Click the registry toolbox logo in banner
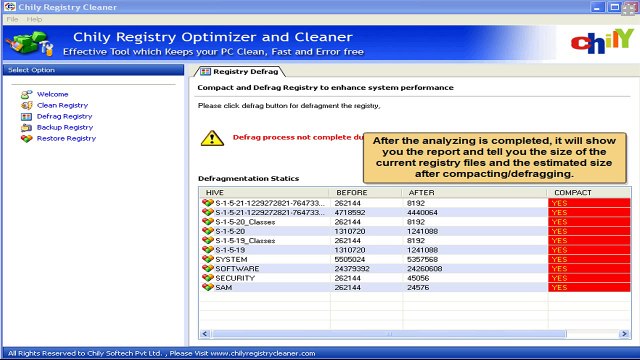Viewport: 640px width, 360px height. [x=30, y=43]
